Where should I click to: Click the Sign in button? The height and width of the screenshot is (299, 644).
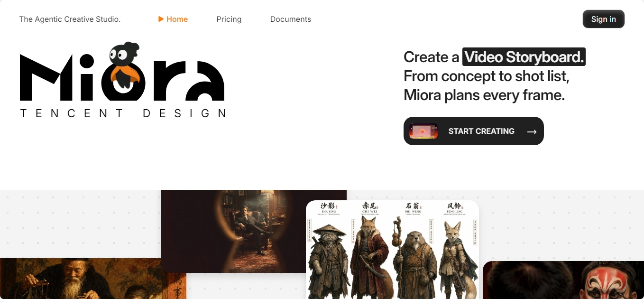coord(603,19)
